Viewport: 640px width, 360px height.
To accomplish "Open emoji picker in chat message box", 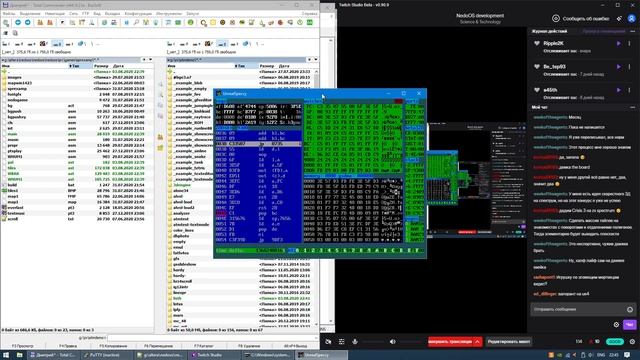I will [630, 309].
